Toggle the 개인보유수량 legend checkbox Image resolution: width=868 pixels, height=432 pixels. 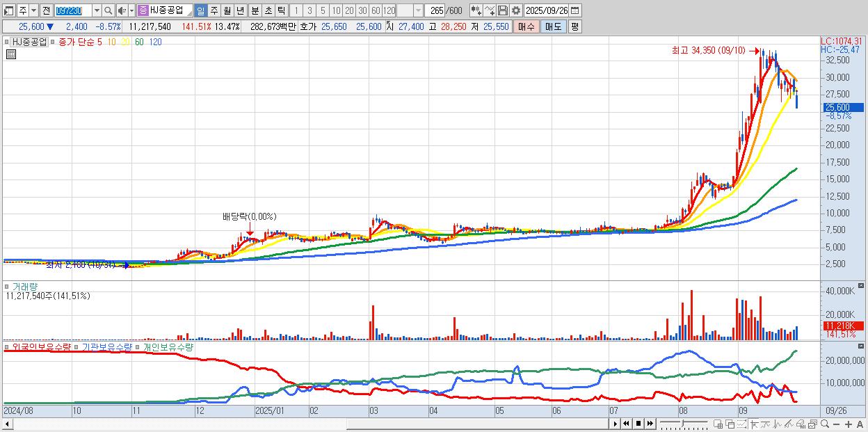point(138,346)
